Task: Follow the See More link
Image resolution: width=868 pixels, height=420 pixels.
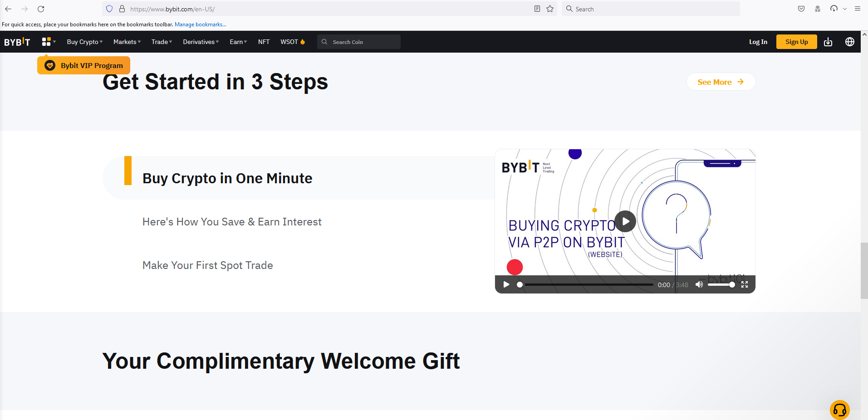Action: coord(721,82)
